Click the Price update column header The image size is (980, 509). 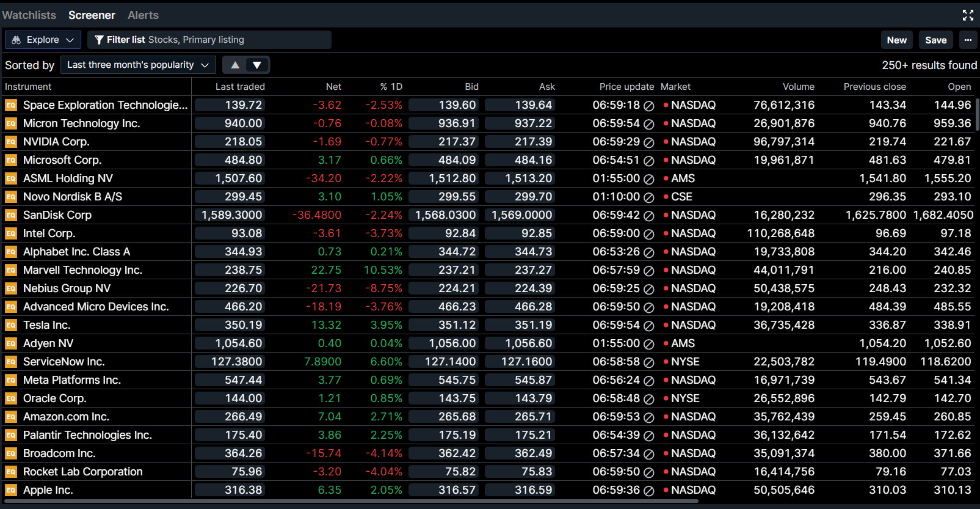click(626, 87)
